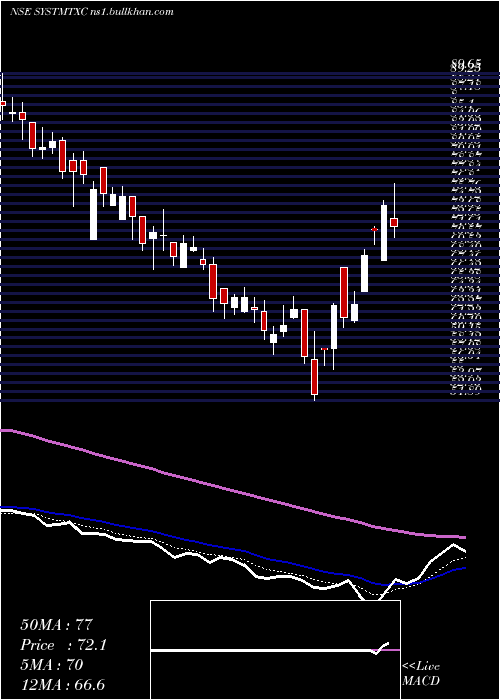Image resolution: width=500 pixels, height=700 pixels.
Task: Click the lowest red candlestick at the chart bottom
Action: pos(314,377)
